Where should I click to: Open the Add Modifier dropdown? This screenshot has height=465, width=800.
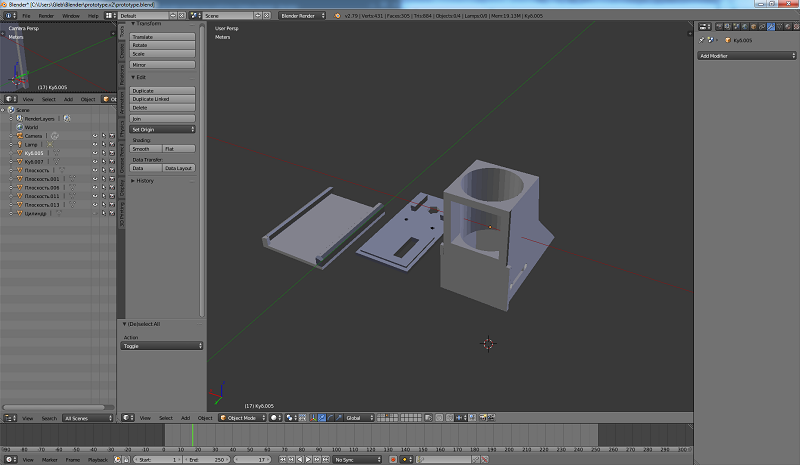tap(746, 56)
